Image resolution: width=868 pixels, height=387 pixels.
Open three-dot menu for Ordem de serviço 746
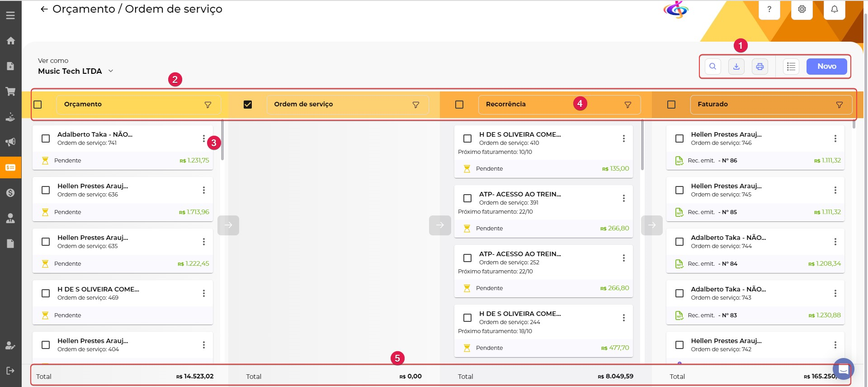point(835,139)
